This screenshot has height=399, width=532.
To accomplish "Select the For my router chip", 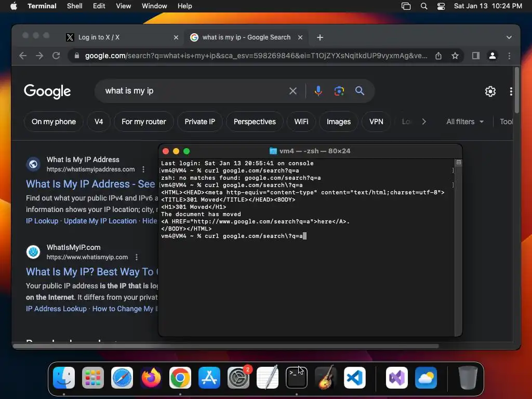I will pos(144,122).
